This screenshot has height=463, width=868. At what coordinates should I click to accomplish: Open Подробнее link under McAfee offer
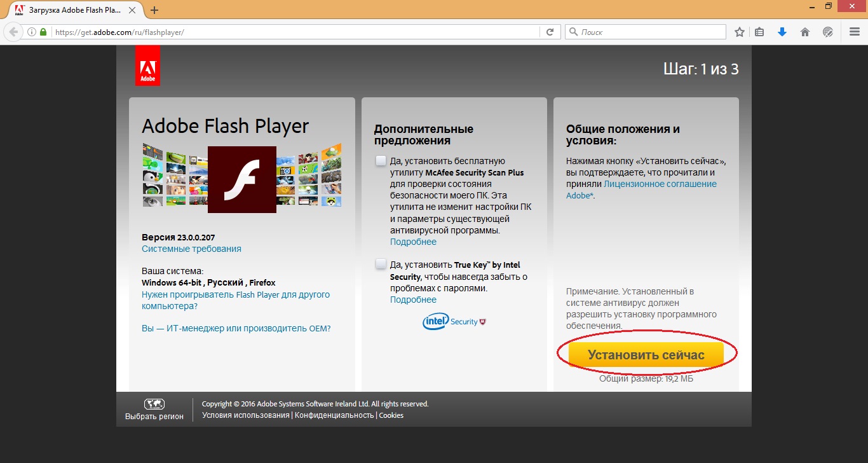coord(413,242)
